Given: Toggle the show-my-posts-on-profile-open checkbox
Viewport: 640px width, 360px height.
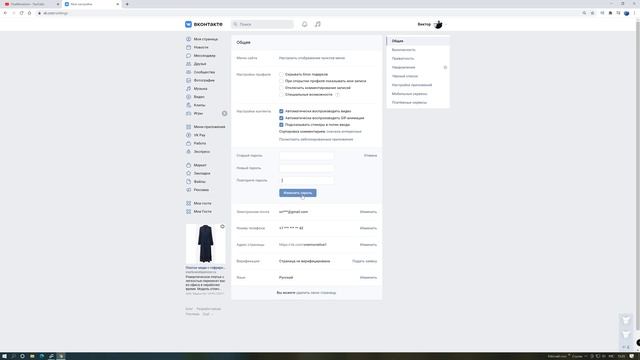Looking at the screenshot, I should coord(281,81).
